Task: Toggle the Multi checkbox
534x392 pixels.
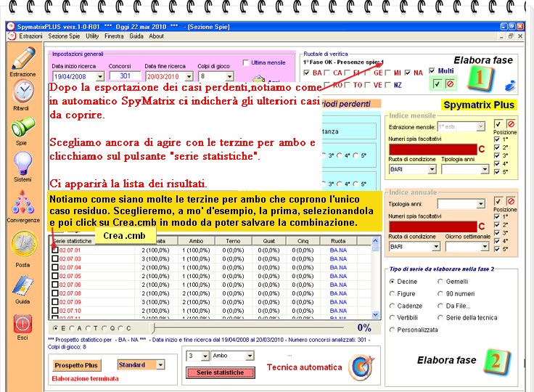Action: coord(432,70)
